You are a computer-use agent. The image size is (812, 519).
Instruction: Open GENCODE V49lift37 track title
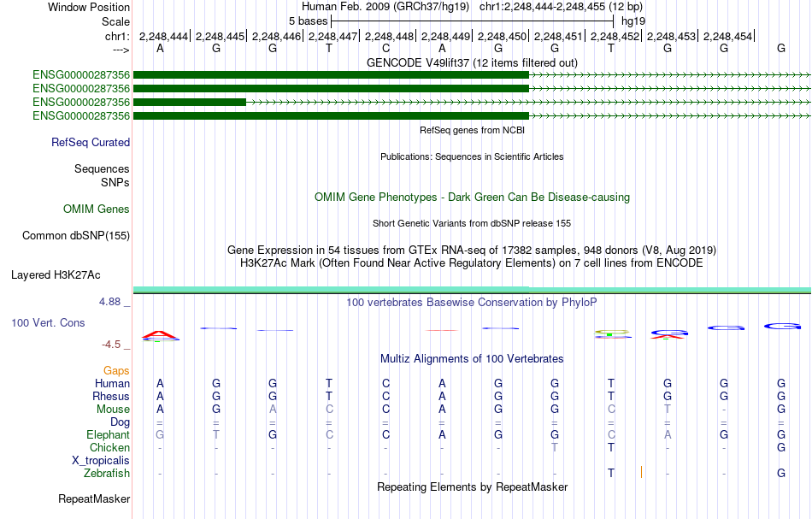pyautogui.click(x=472, y=62)
